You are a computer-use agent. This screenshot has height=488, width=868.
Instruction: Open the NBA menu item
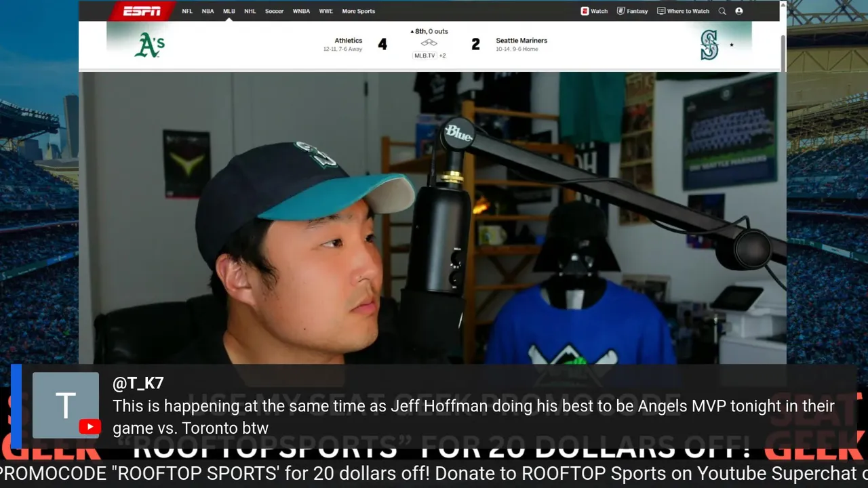pos(208,12)
